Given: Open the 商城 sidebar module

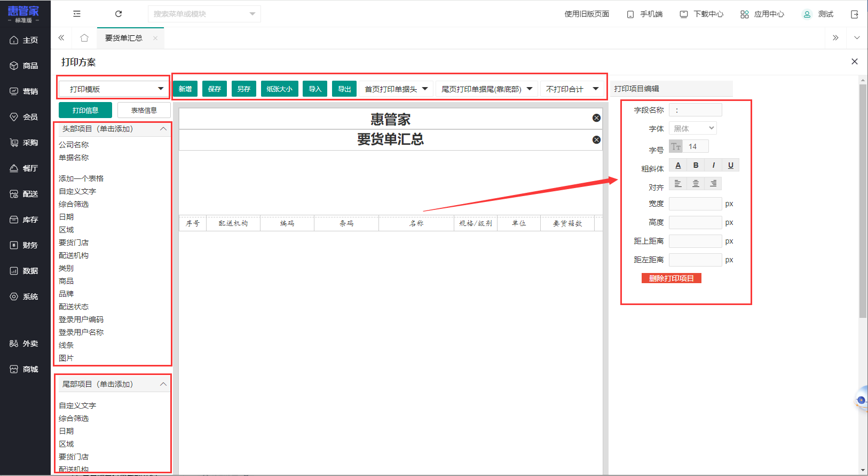Looking at the screenshot, I should pos(25,369).
